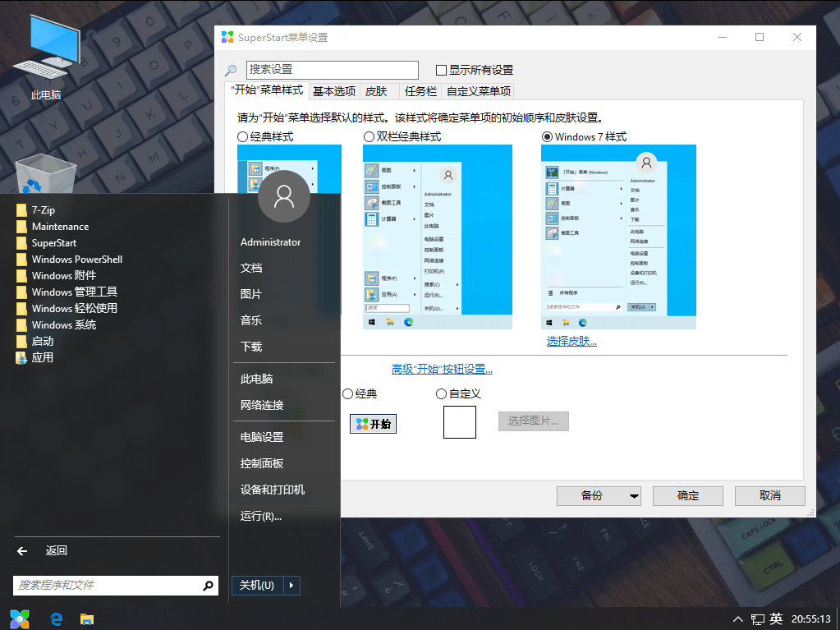Open 高级"开始"按钮设置... link
Screen dimensions: 840x630
442,369
